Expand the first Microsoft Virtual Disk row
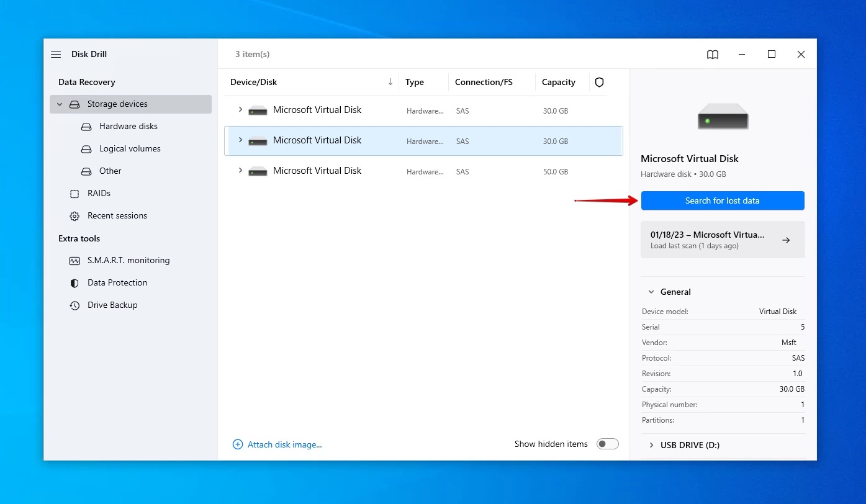The height and width of the screenshot is (504, 866). pyautogui.click(x=240, y=110)
